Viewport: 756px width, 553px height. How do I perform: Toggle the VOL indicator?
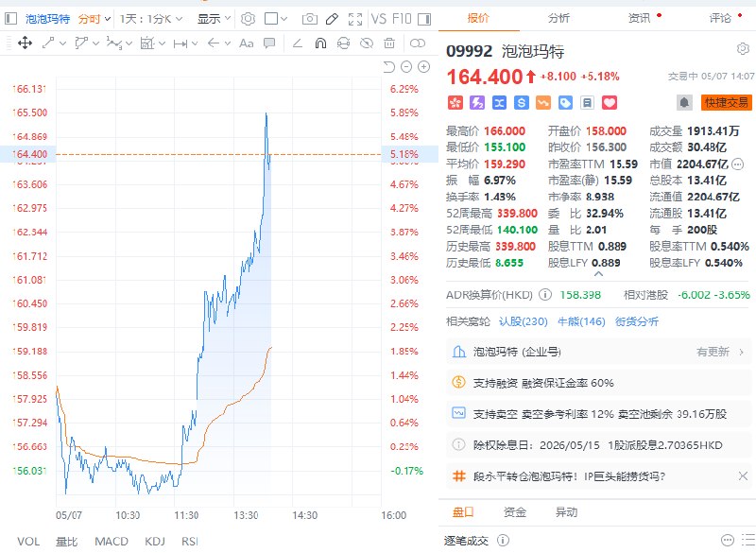coord(28,542)
